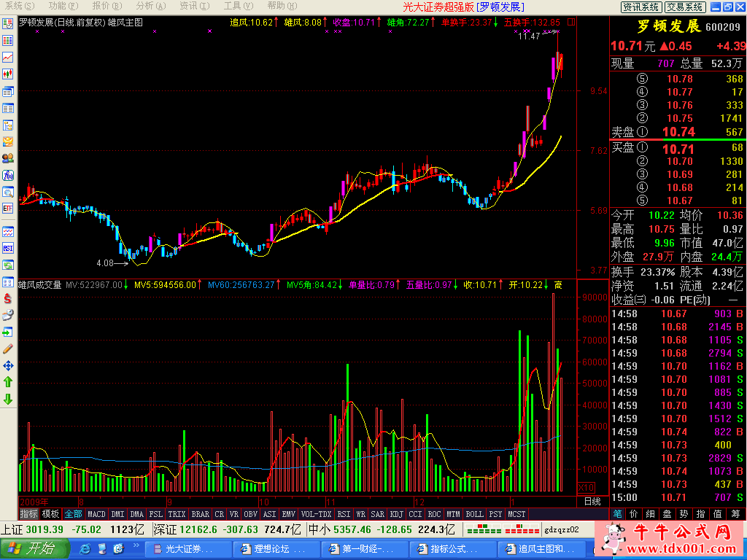The width and height of the screenshot is (747, 560).
Task: Switch to the 追风主图和 taskbar window
Action: click(x=541, y=549)
